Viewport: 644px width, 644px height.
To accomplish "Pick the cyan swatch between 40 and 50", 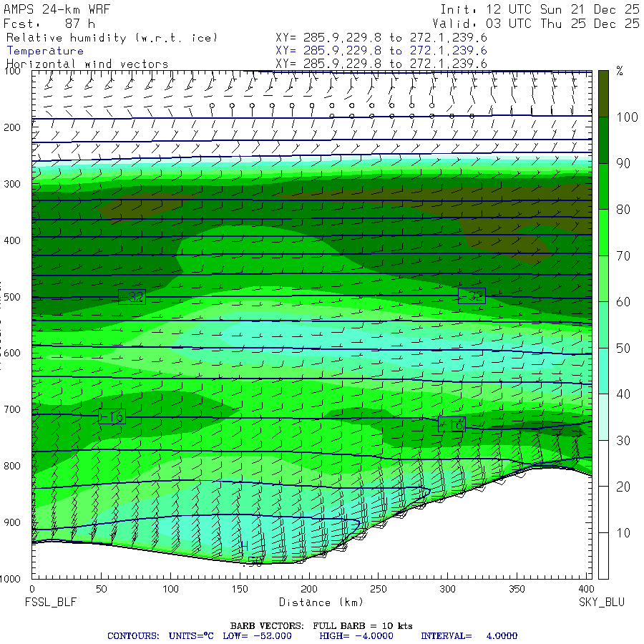I will 603,371.
